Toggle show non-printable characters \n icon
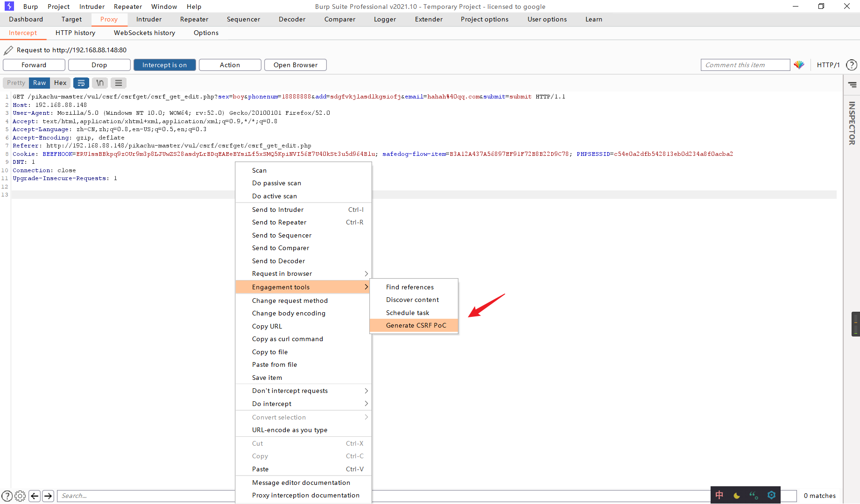 tap(100, 83)
